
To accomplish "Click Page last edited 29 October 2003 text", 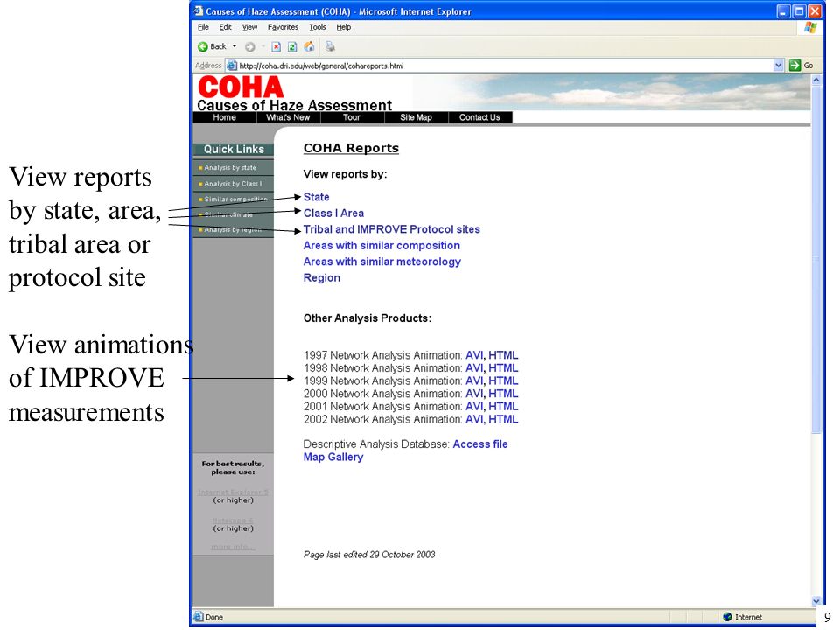I will pos(369,555).
